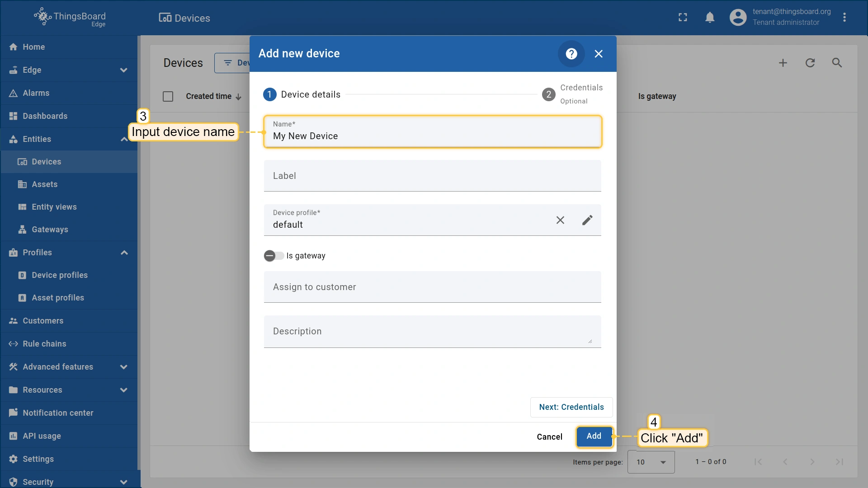The width and height of the screenshot is (868, 488).
Task: Open the search devices magnifier
Action: pos(837,63)
